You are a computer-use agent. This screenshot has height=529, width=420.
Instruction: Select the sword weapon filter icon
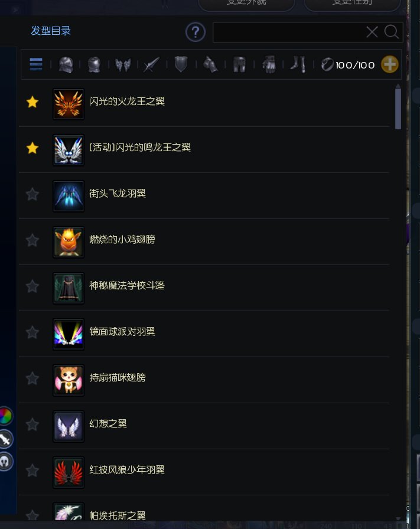click(152, 64)
